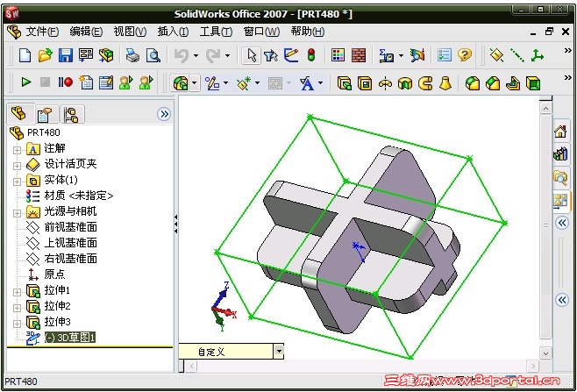Open the 文件(F) menu
The height and width of the screenshot is (392, 577).
tap(42, 32)
